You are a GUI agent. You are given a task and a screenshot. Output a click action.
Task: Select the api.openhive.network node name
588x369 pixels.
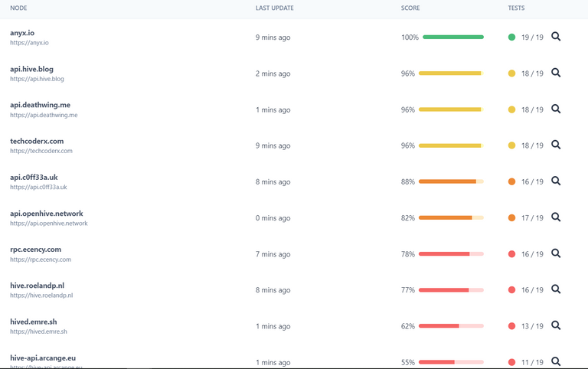tap(47, 214)
